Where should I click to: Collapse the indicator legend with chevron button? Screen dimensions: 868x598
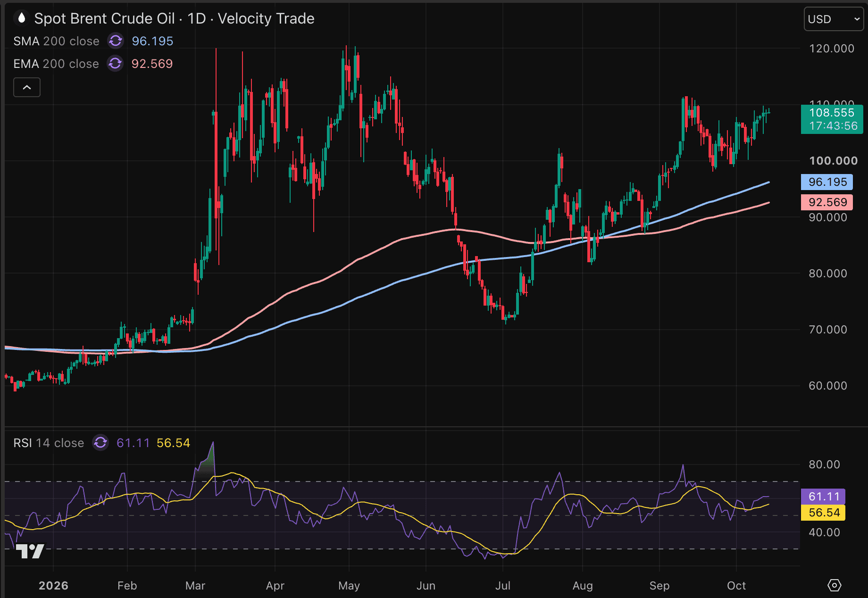[x=27, y=87]
